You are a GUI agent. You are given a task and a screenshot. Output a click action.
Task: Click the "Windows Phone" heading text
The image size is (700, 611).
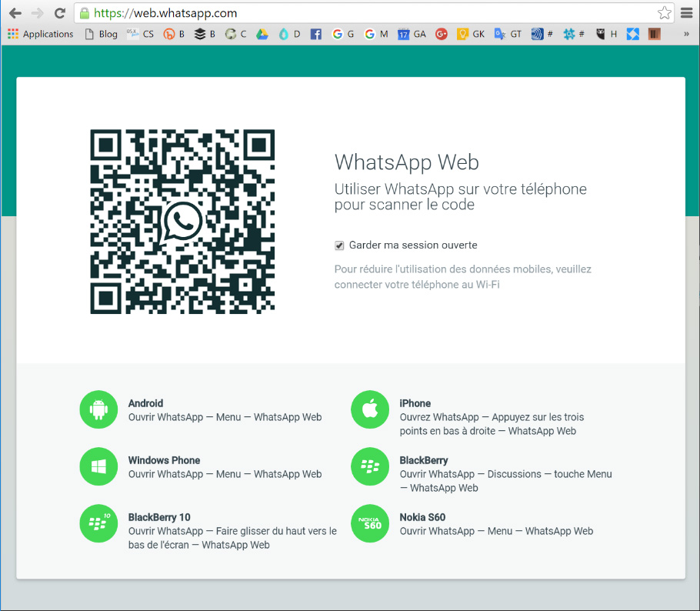click(165, 460)
